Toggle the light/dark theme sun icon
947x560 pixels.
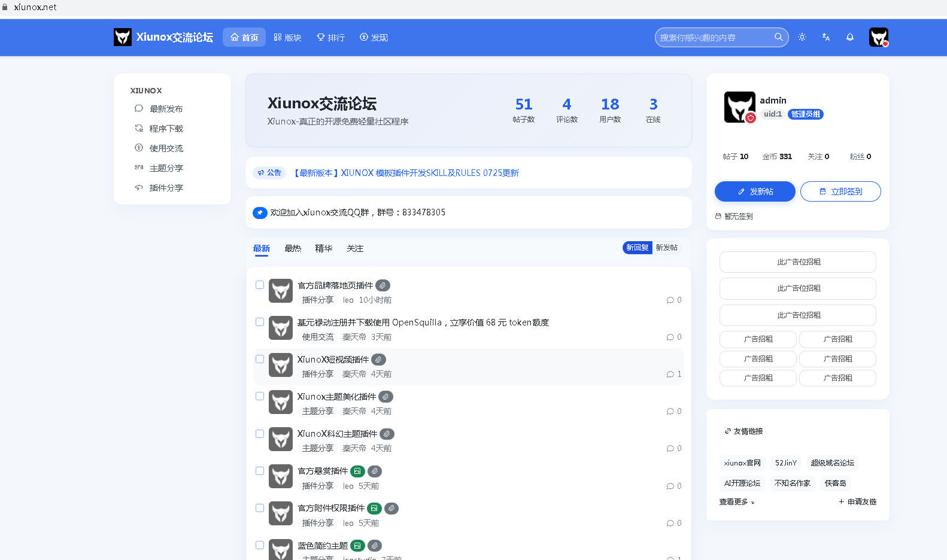pos(802,37)
